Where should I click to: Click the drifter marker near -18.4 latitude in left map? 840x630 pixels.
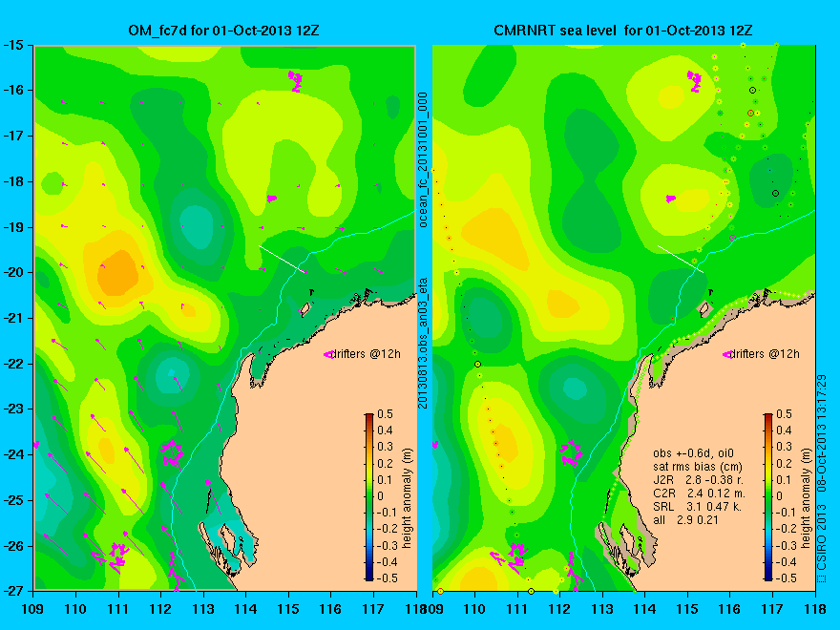point(272,199)
